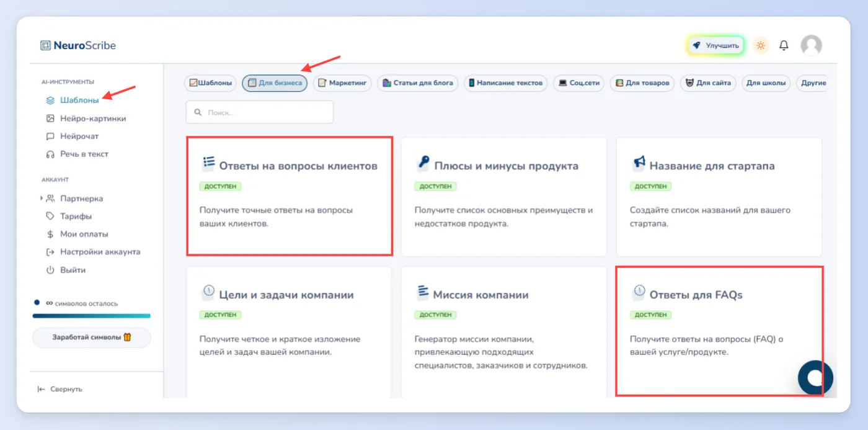The height and width of the screenshot is (430, 868).
Task: Expand the Партнерка submenu arrow
Action: [x=42, y=199]
